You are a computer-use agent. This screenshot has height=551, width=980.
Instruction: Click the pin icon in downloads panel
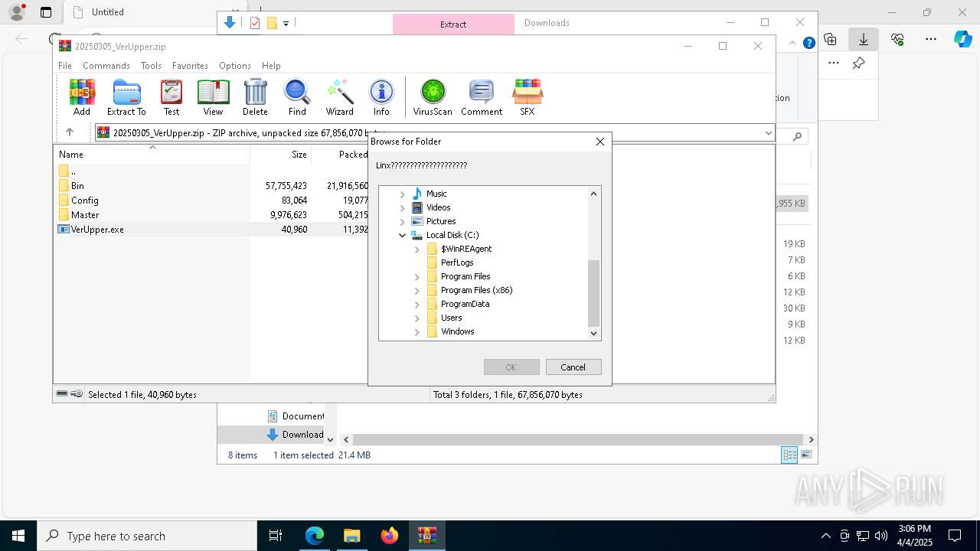point(858,63)
